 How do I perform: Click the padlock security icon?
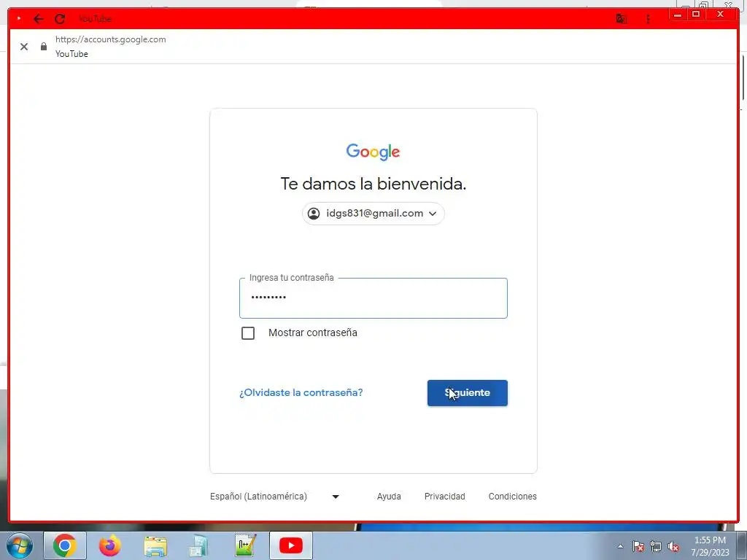(44, 46)
